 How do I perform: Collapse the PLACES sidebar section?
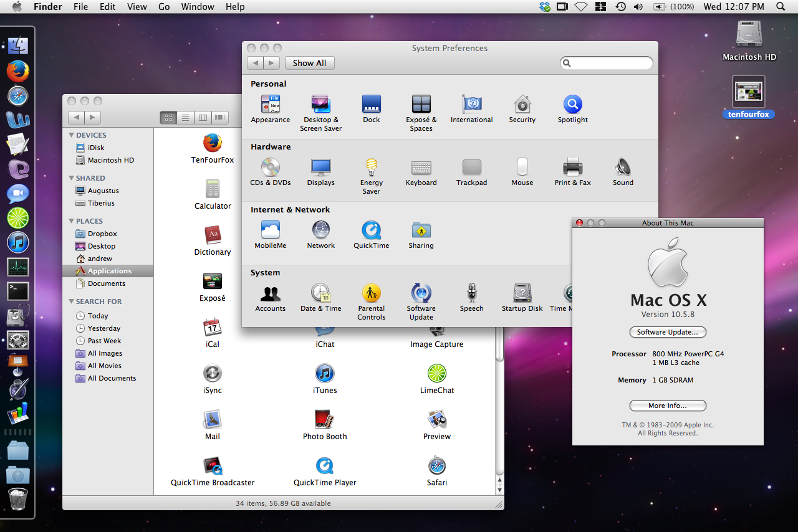[72, 221]
